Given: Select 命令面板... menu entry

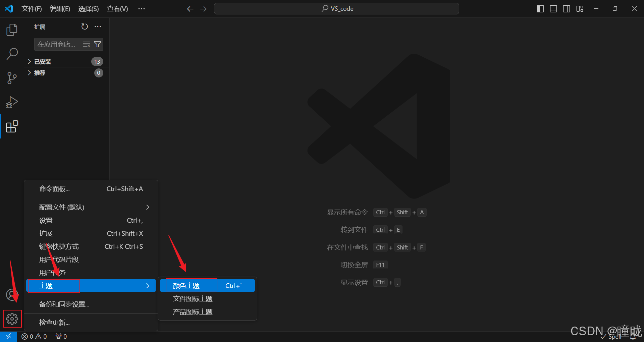Looking at the screenshot, I should [x=91, y=189].
